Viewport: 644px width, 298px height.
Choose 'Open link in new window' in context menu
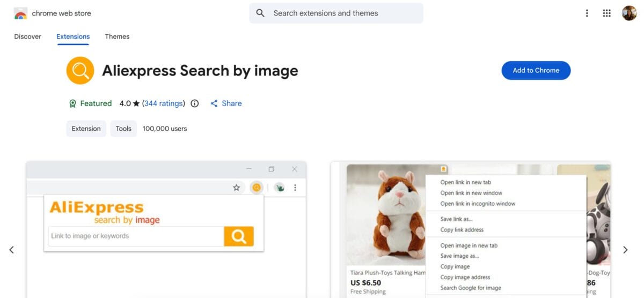(x=471, y=193)
